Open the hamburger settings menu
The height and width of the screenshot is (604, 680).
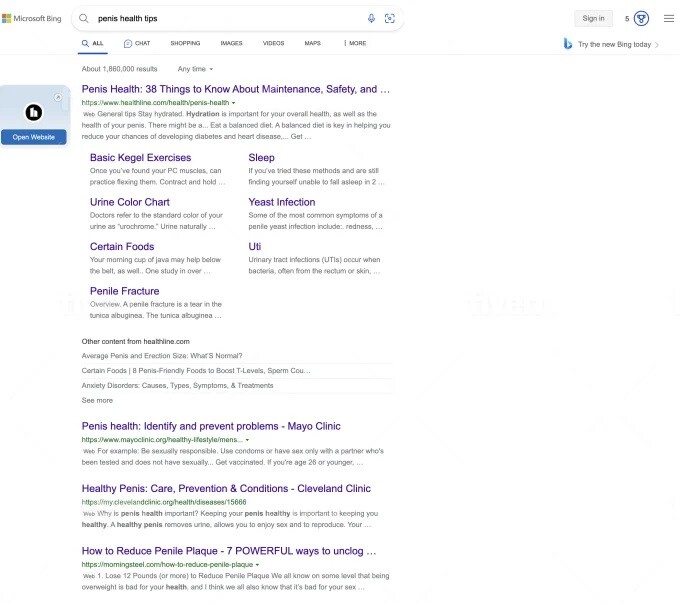[669, 18]
